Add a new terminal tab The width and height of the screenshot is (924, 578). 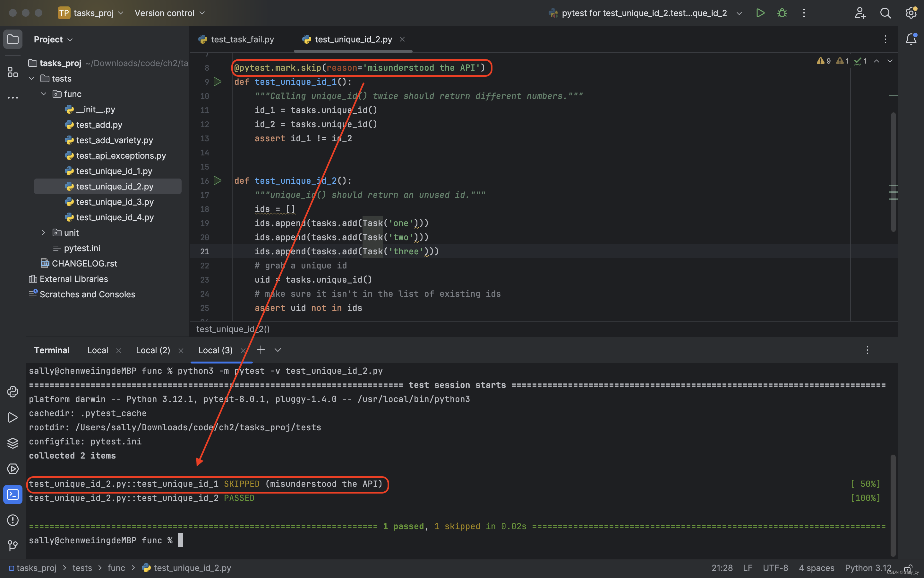(261, 350)
